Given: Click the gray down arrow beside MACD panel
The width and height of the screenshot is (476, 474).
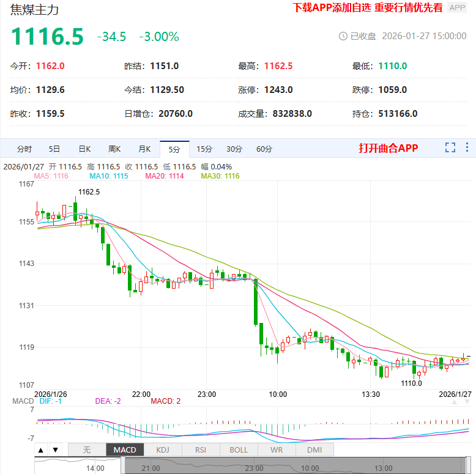Looking at the screenshot, I should click(467, 402).
